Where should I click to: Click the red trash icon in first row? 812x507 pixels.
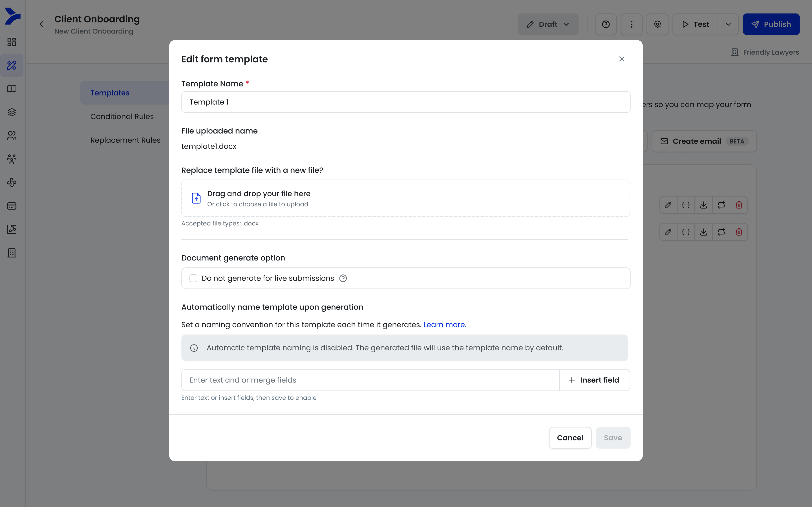(x=739, y=205)
